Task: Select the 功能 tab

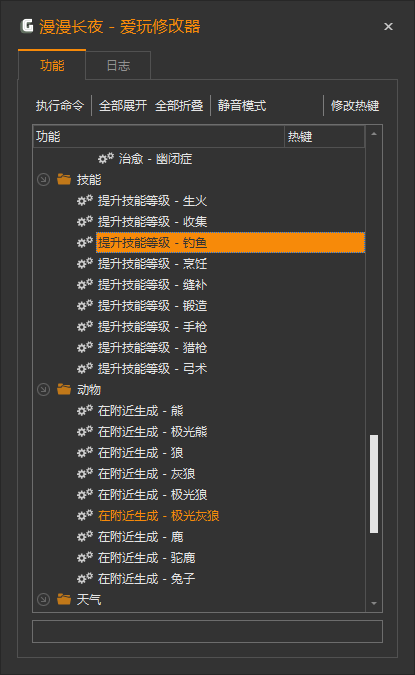Action: coord(52,65)
